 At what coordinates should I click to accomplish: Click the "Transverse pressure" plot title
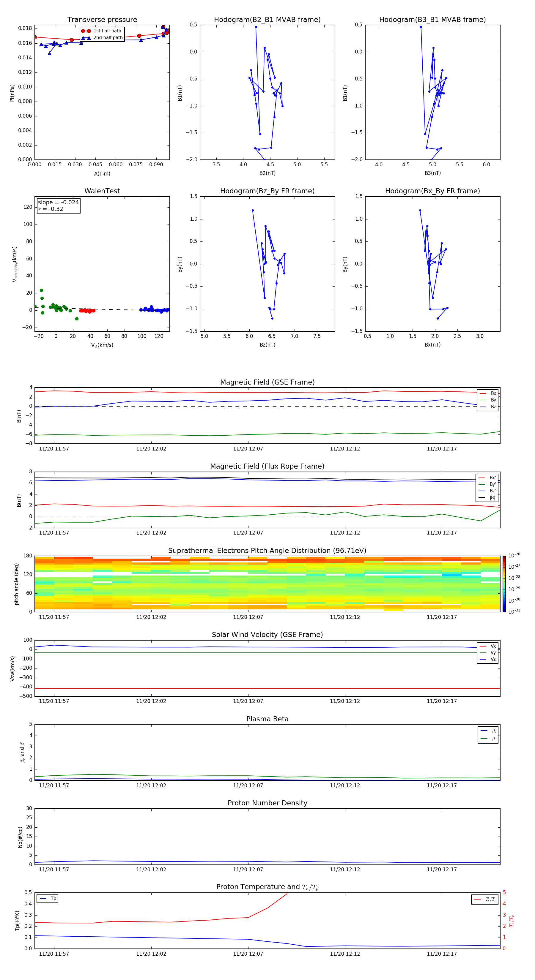[102, 20]
